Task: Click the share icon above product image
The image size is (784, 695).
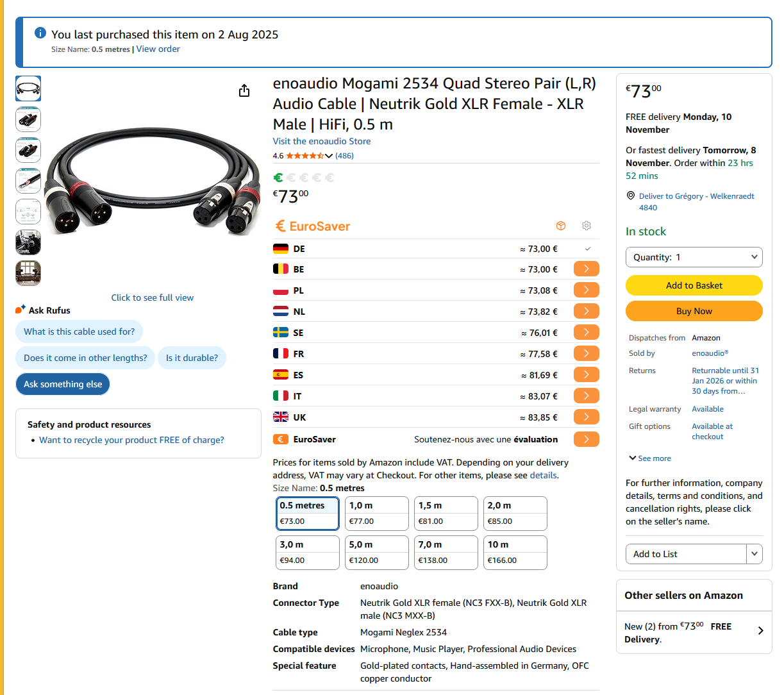Action: (244, 91)
